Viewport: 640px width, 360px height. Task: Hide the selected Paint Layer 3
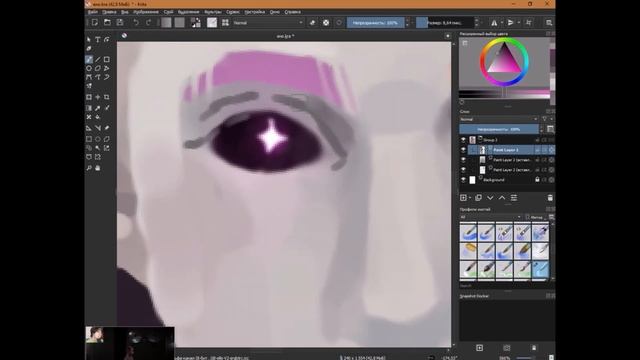tap(463, 150)
